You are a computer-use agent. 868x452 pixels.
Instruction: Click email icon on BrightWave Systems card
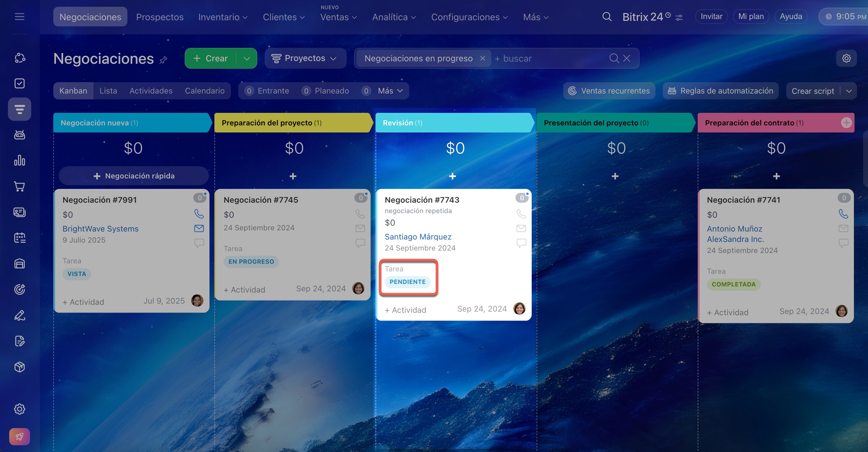199,228
